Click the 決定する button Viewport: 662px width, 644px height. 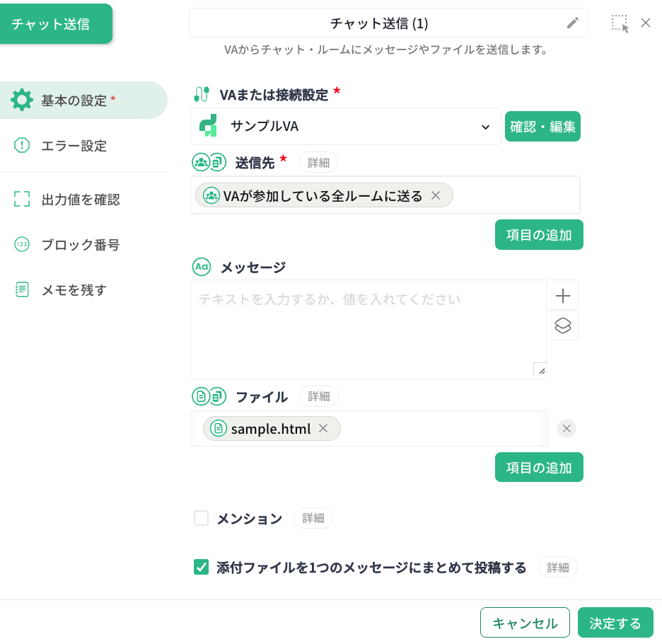pyautogui.click(x=615, y=623)
